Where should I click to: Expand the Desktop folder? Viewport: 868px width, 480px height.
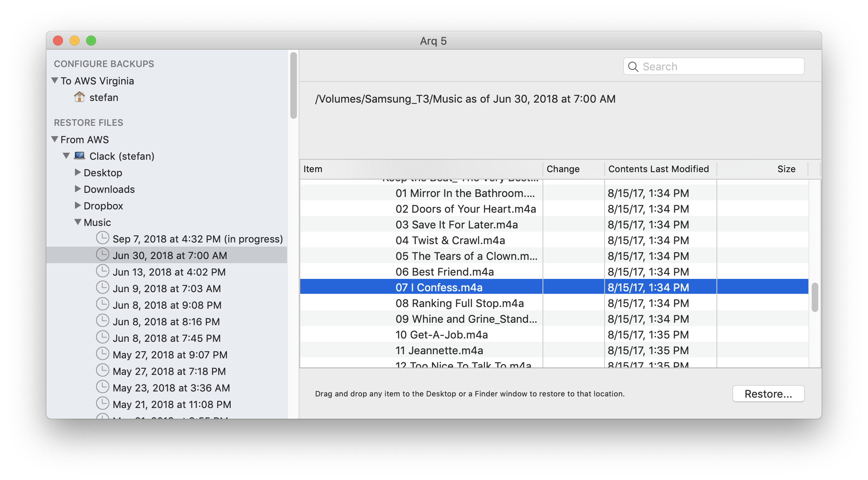click(77, 173)
